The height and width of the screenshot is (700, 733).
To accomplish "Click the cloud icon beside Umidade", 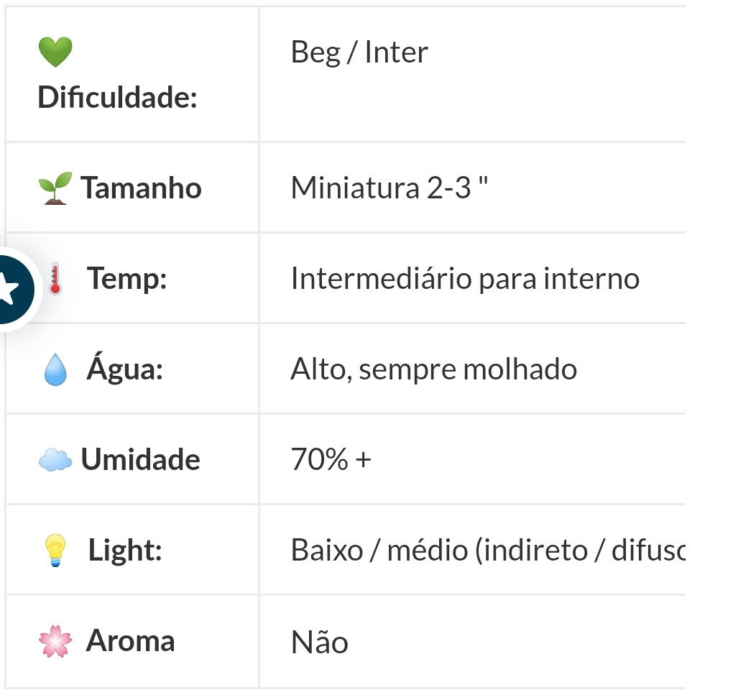I will tap(55, 460).
